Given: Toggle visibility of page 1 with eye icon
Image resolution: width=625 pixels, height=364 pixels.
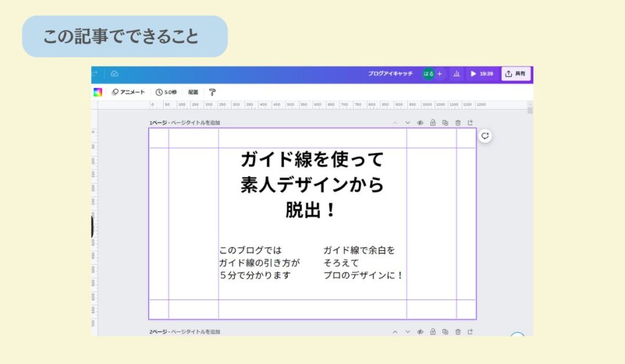Looking at the screenshot, I should (x=420, y=123).
